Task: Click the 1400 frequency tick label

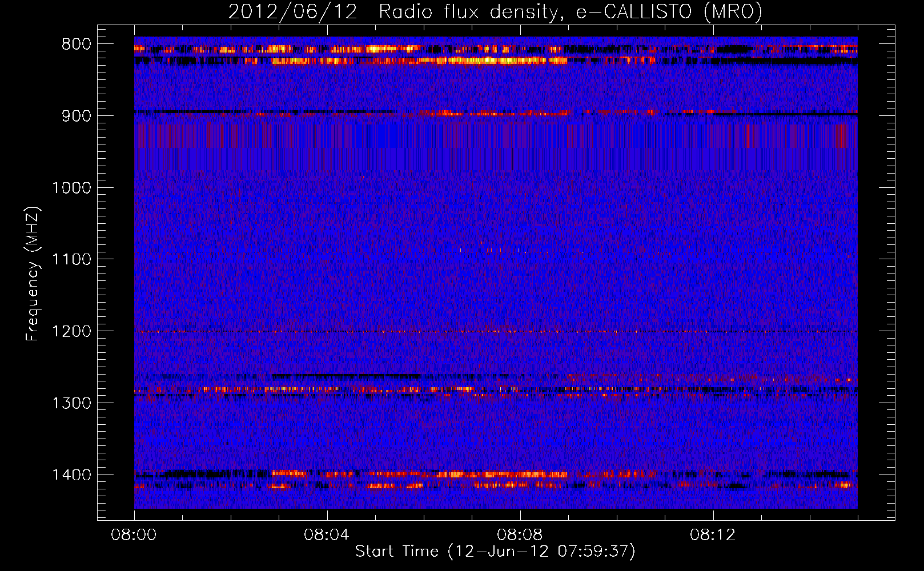Action: (71, 475)
